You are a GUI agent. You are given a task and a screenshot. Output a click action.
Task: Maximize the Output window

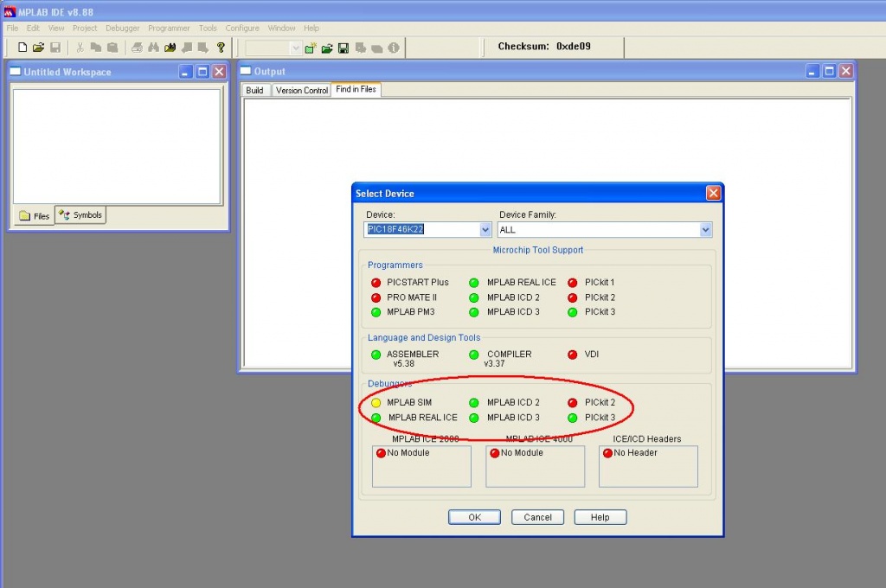click(829, 71)
